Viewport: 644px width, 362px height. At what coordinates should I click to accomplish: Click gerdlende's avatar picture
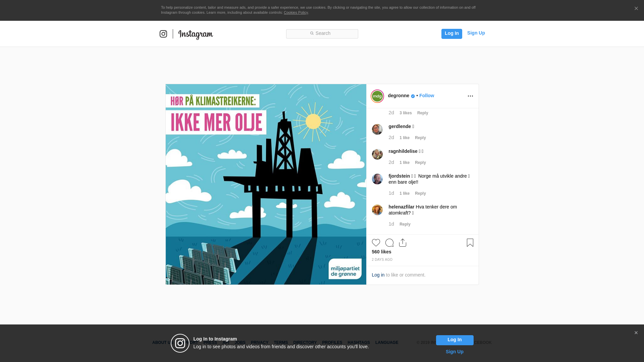377,129
